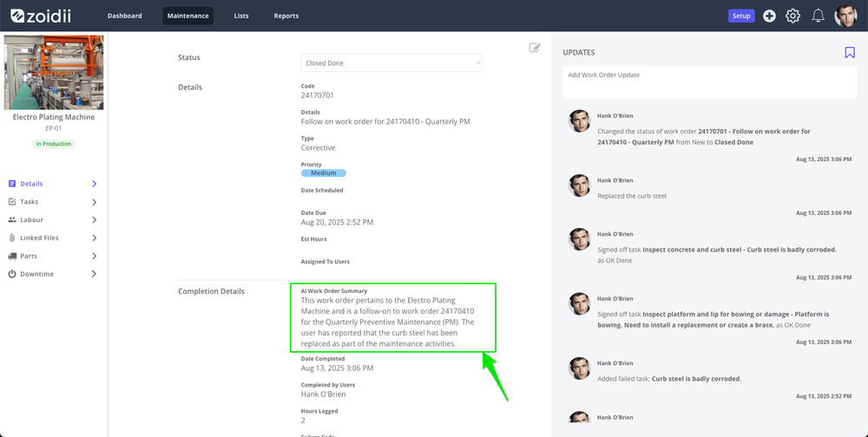The image size is (868, 437).
Task: Click the Details document icon
Action: [x=12, y=184]
